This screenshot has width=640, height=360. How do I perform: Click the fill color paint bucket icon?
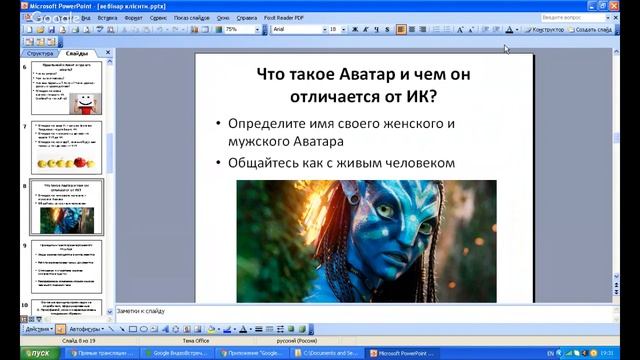[211, 329]
